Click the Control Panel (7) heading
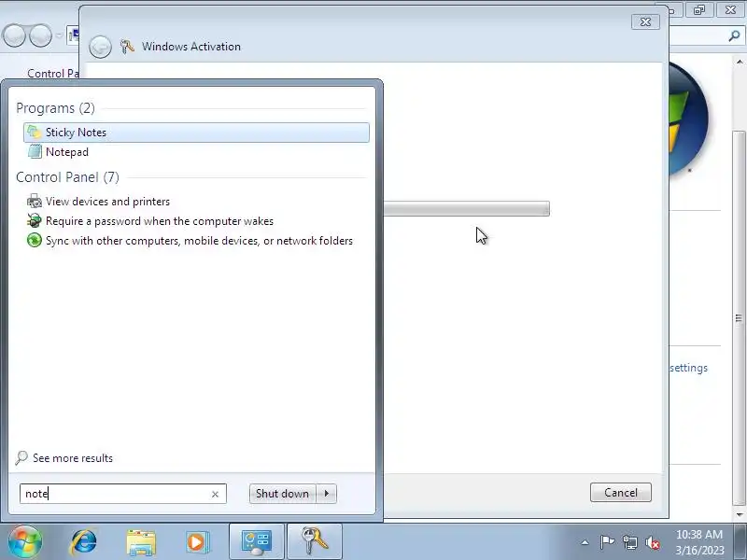Screen dimensions: 747x560 point(67,177)
